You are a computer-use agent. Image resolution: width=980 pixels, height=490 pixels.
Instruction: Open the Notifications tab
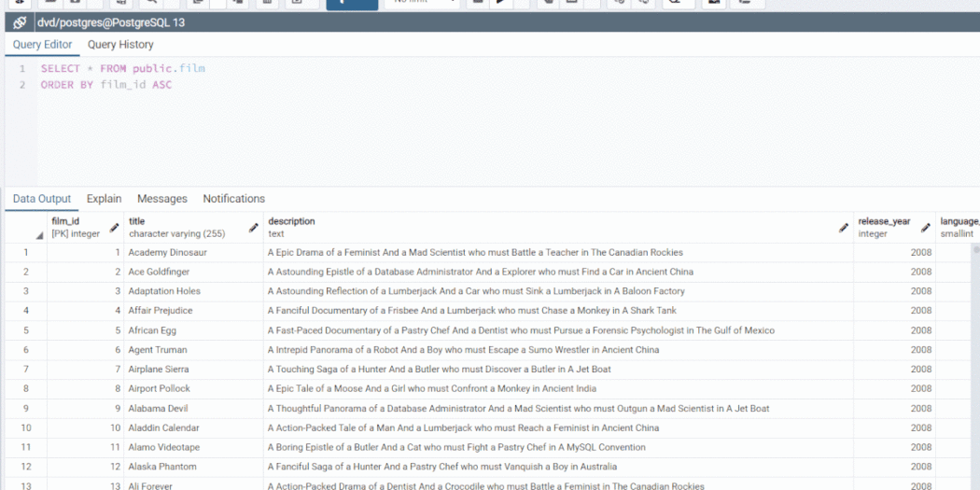(x=233, y=199)
